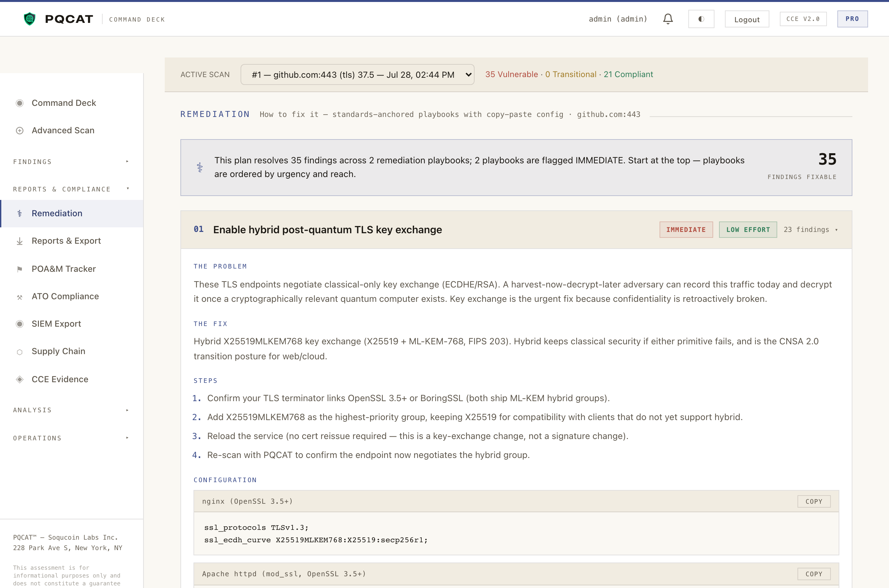Click the admin (admin) user label

pos(618,19)
